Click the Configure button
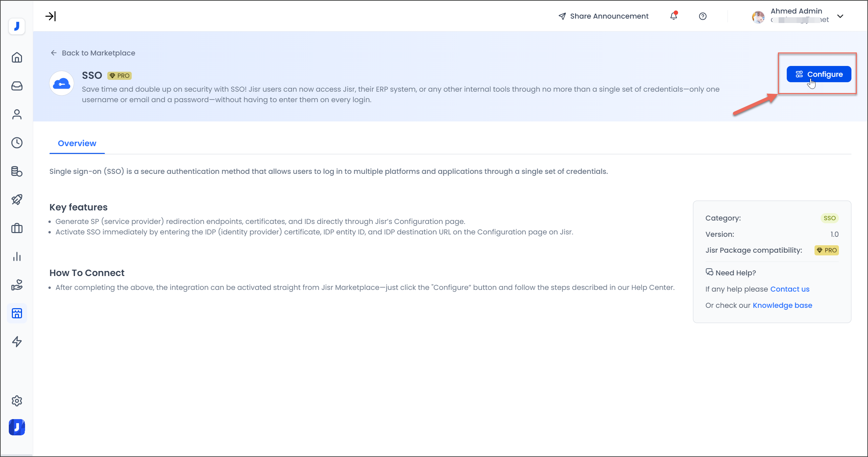Screen dimensions: 868x457 819,74
